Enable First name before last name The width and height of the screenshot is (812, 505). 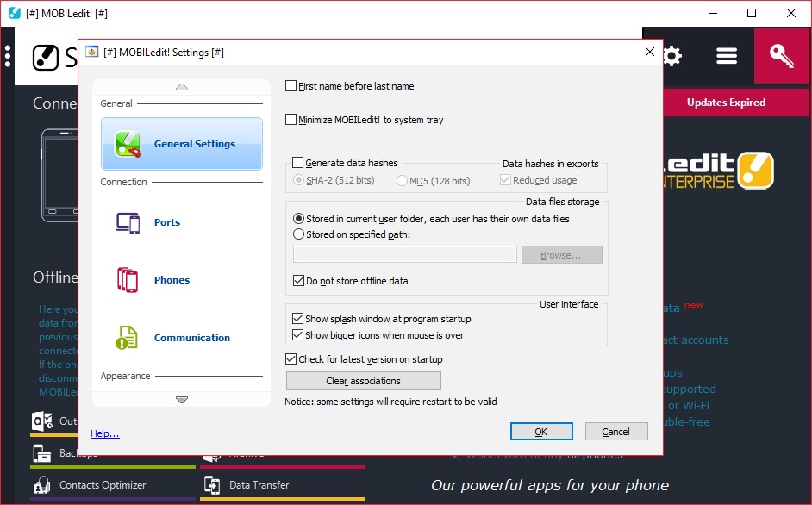[291, 86]
